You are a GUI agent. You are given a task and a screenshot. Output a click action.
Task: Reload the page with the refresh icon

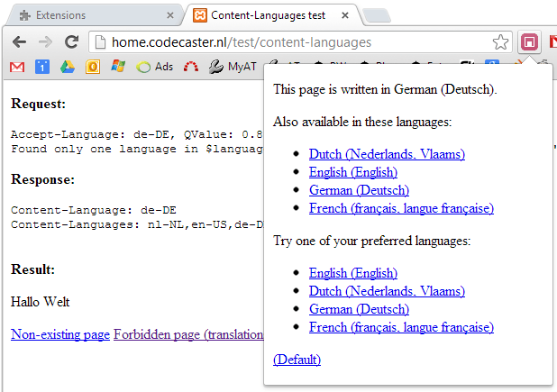point(71,41)
